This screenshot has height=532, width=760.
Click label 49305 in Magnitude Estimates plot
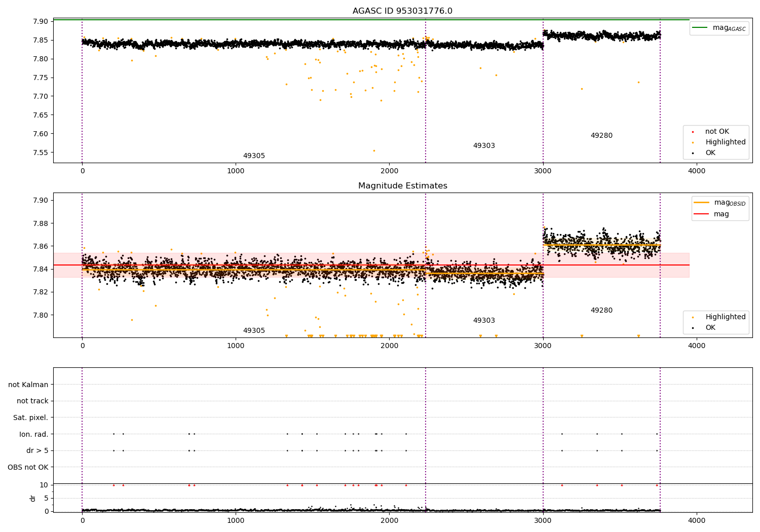click(254, 331)
